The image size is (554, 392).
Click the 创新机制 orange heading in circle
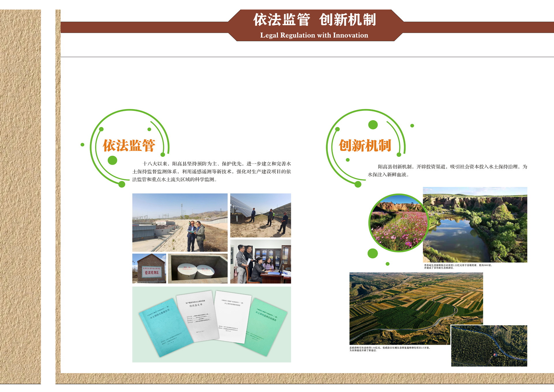[x=365, y=145]
